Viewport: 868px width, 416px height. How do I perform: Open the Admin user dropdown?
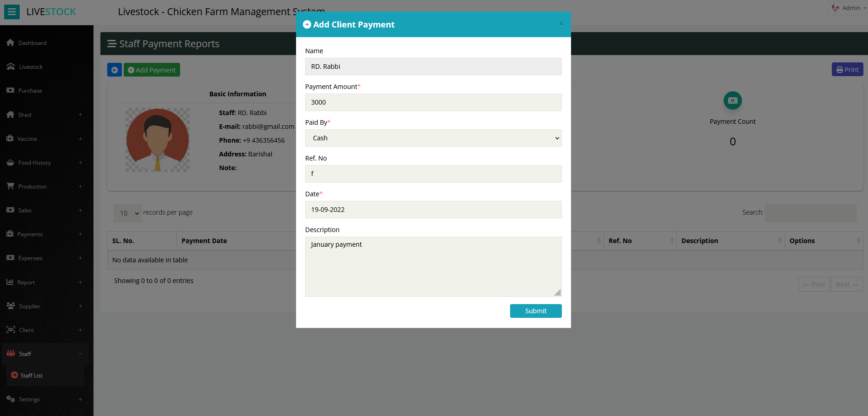[847, 8]
